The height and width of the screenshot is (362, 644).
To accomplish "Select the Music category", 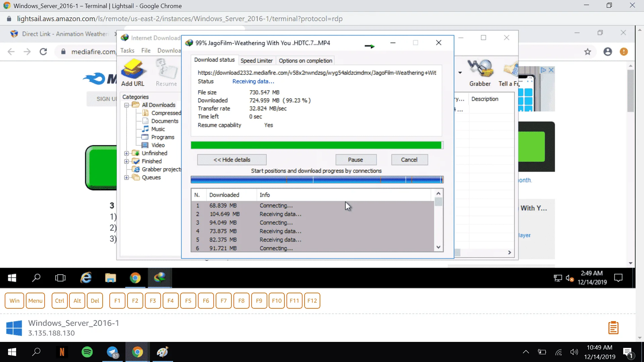I will tap(158, 129).
